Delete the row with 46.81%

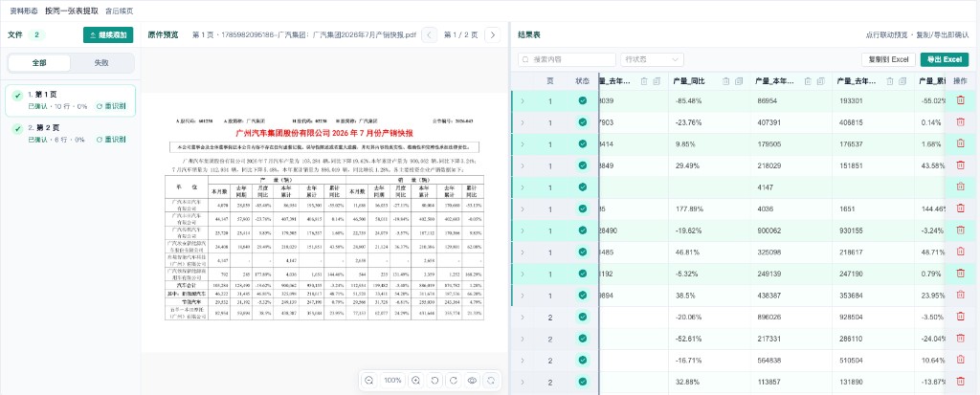pyautogui.click(x=961, y=252)
